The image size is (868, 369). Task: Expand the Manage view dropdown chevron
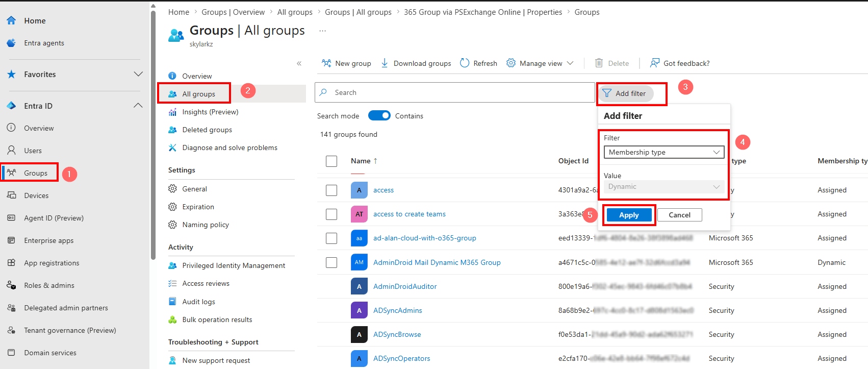570,63
